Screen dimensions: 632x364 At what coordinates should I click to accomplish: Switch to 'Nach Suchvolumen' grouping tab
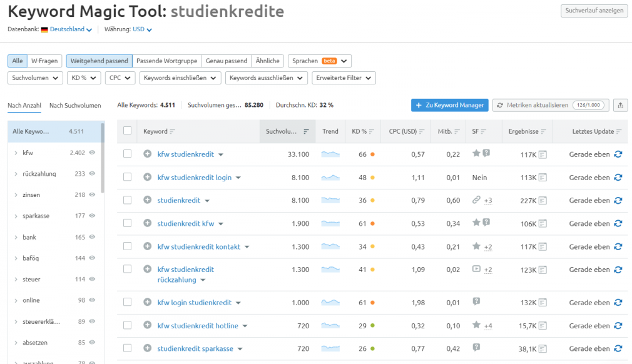click(75, 105)
